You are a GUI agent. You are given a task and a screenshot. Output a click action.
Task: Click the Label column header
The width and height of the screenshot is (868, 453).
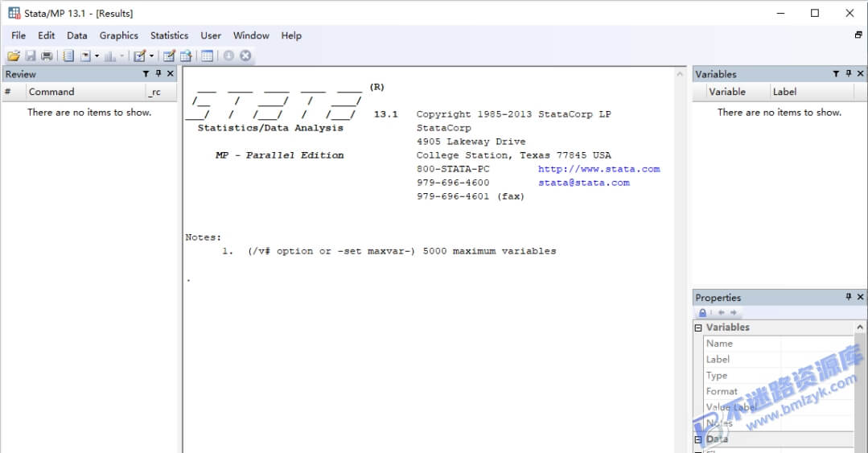coord(812,92)
